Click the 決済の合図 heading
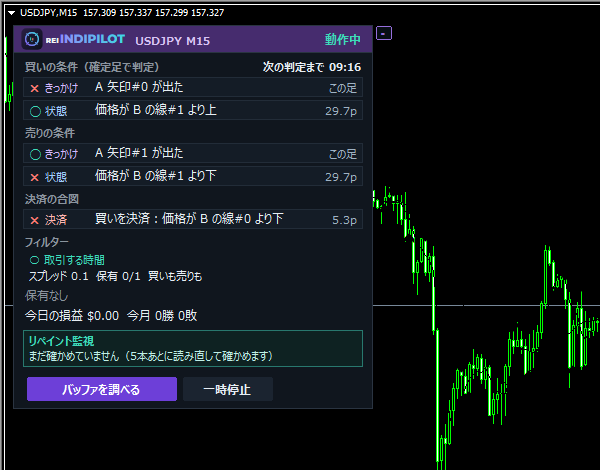This screenshot has width=600, height=470. pyautogui.click(x=52, y=199)
